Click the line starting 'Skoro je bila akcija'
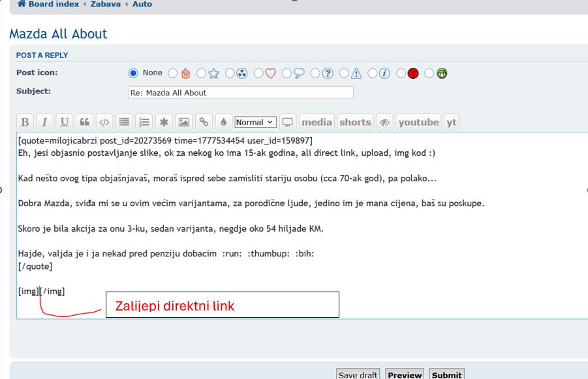Image resolution: width=588 pixels, height=379 pixels. pos(170,228)
